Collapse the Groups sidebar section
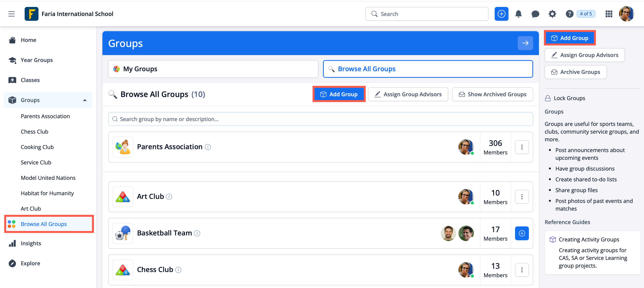This screenshot has height=288, width=644. pos(85,100)
